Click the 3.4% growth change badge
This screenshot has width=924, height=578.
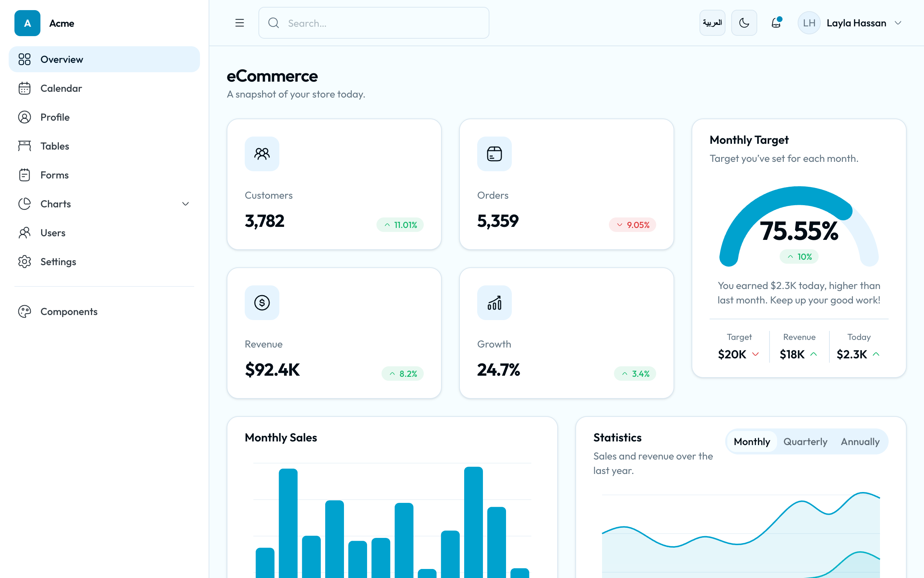coord(635,374)
